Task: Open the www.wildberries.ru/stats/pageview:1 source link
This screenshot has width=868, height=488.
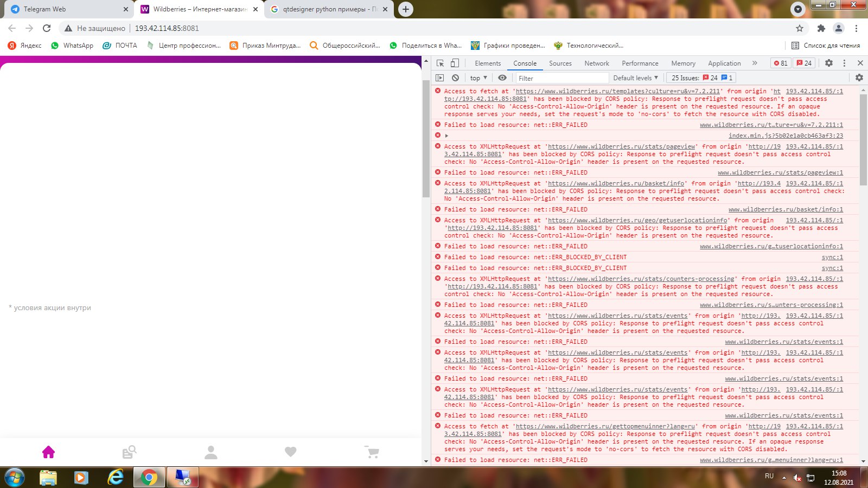Action: point(780,172)
